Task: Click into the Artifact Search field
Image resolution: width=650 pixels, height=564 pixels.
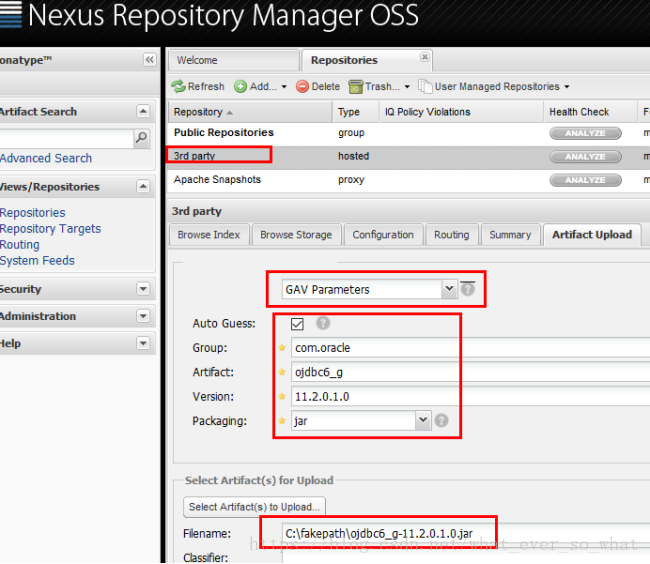Action: (66, 138)
